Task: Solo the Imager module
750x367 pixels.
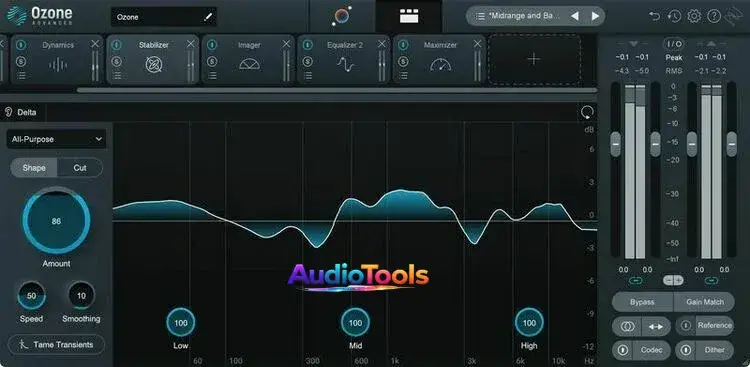Action: click(x=212, y=61)
